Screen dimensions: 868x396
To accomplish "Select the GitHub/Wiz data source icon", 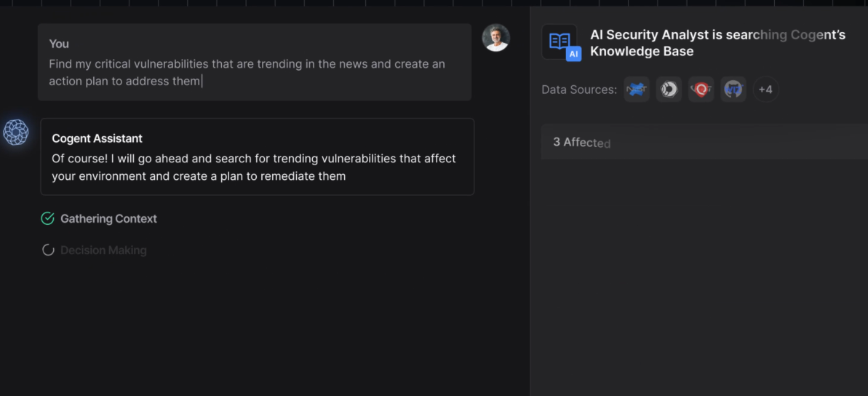I will (733, 90).
